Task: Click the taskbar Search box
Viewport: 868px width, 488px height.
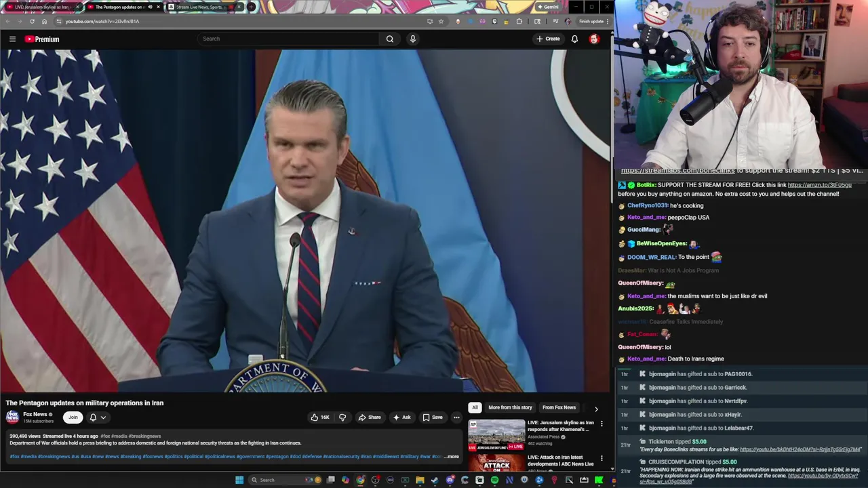Action: [285, 480]
